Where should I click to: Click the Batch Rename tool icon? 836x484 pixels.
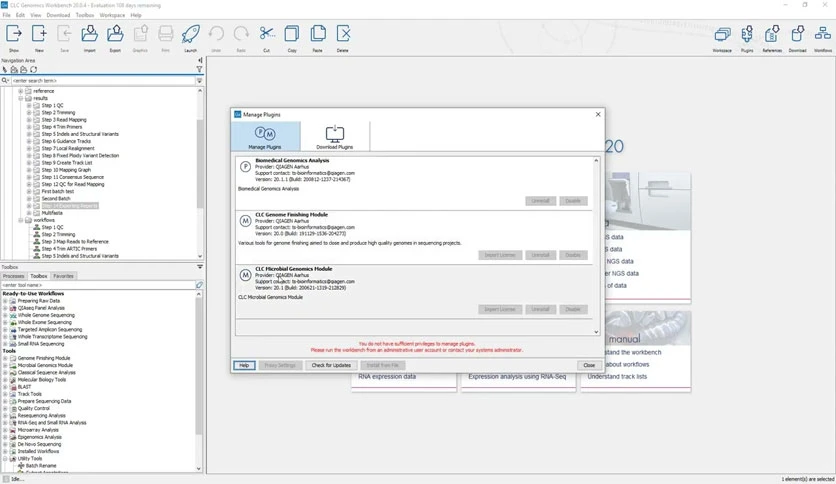(21, 465)
